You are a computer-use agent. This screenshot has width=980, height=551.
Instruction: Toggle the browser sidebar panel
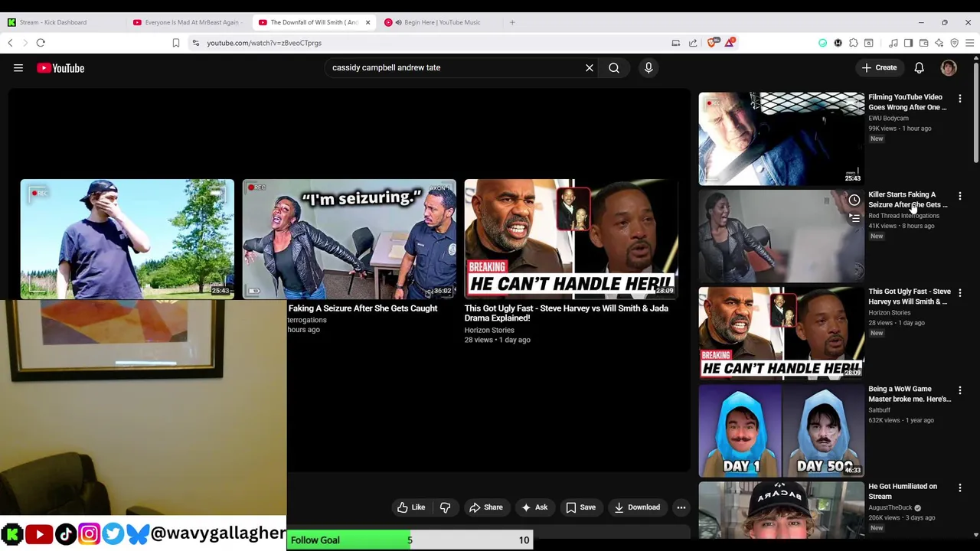(908, 43)
